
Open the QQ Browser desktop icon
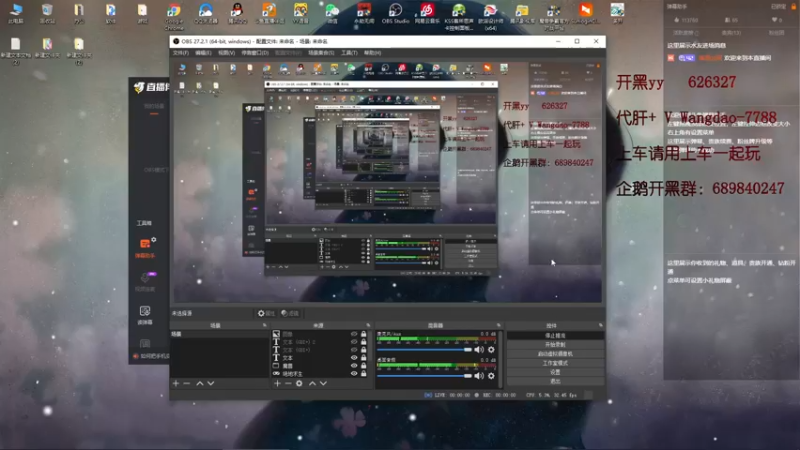(206, 14)
